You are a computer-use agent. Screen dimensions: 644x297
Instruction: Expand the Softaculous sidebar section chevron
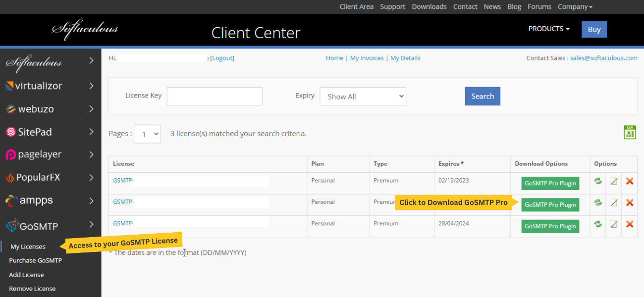[x=91, y=61]
